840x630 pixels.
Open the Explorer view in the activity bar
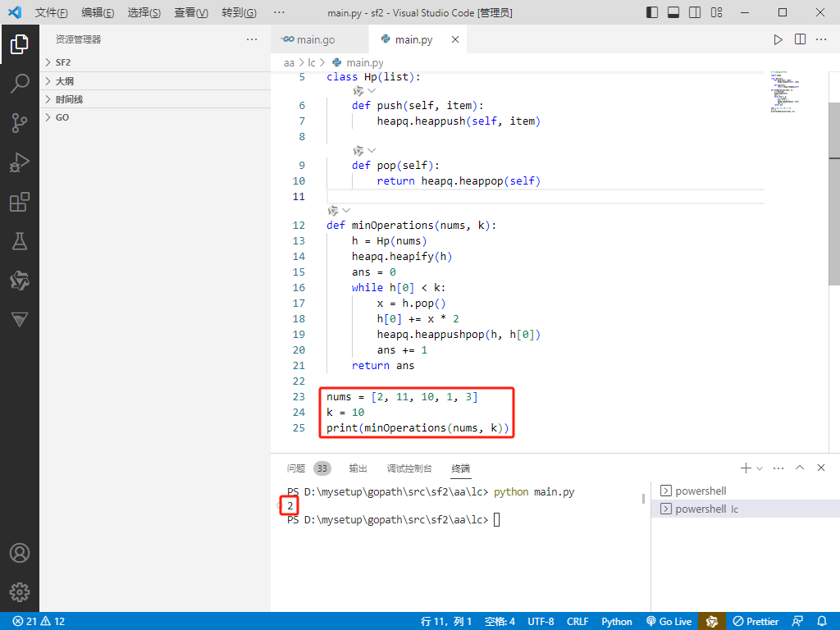point(20,44)
